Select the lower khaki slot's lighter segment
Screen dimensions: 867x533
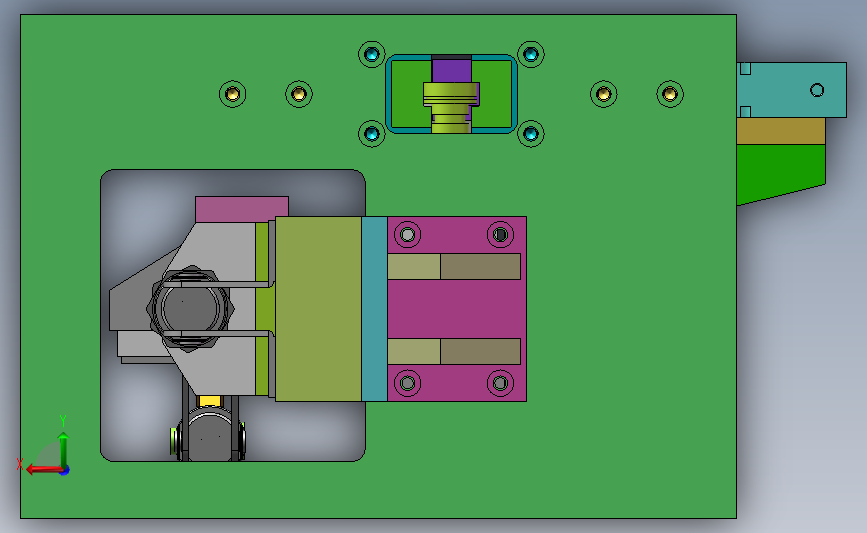pyautogui.click(x=414, y=351)
